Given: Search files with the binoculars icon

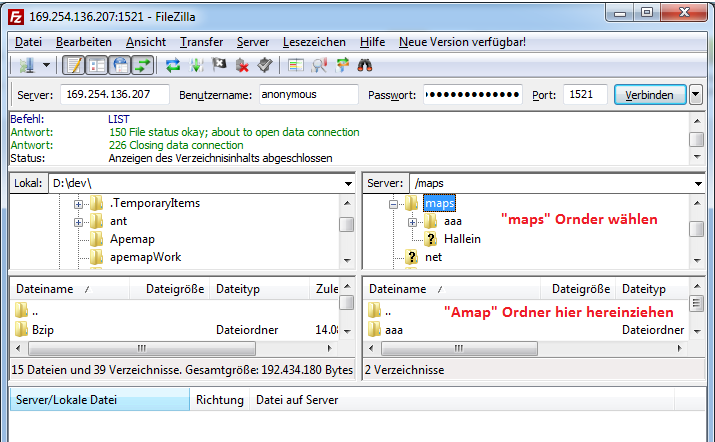Looking at the screenshot, I should tap(365, 65).
